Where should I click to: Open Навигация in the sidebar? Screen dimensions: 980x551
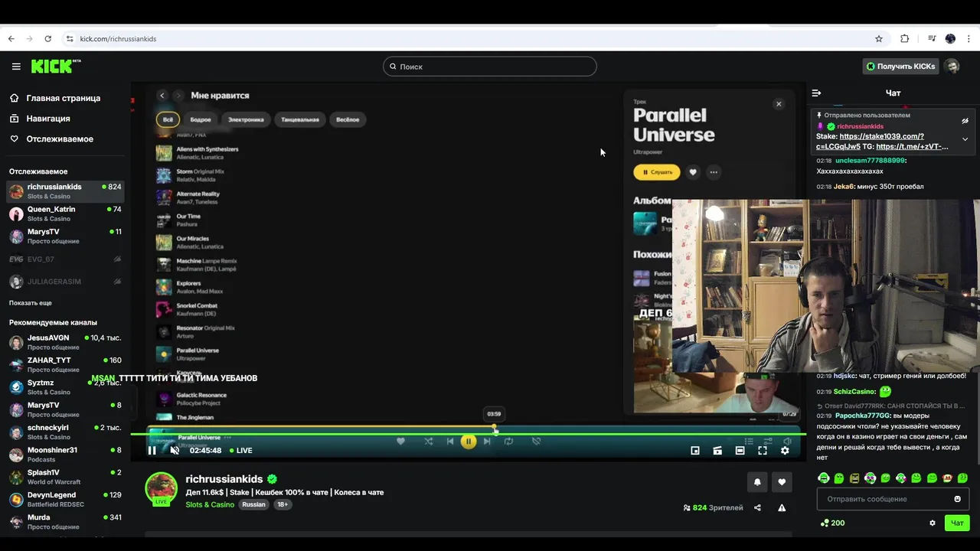pos(47,119)
